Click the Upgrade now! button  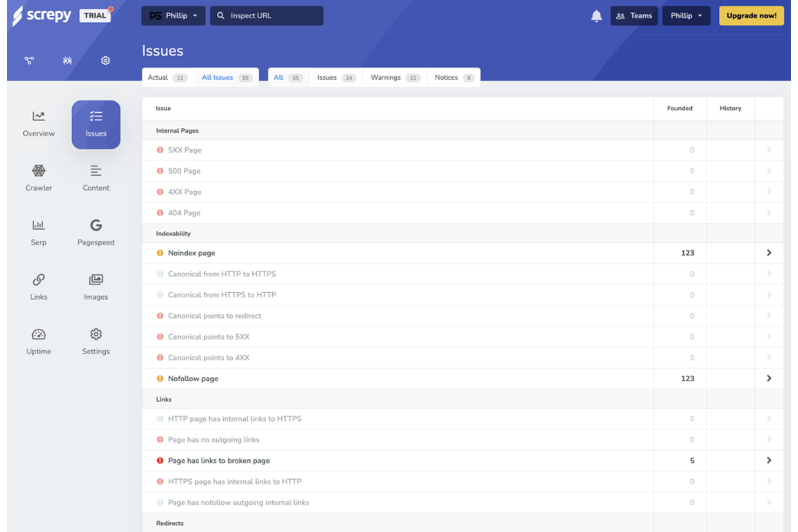(751, 16)
